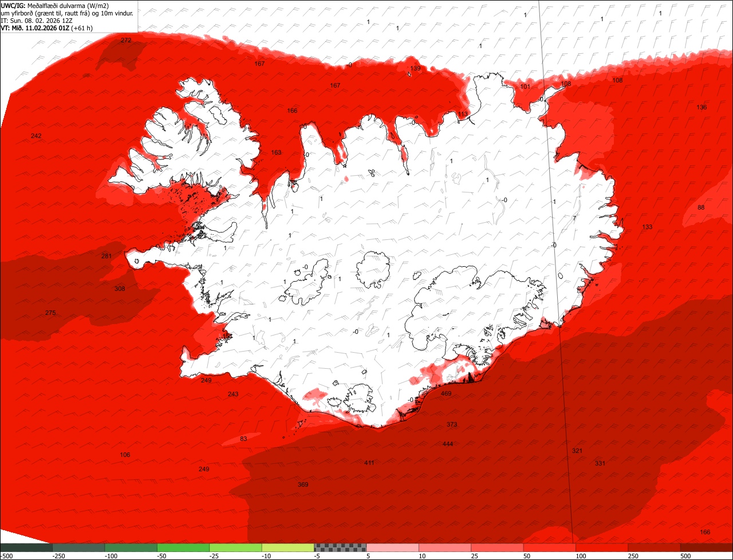Select the pale pink swatch between 5 and 10
The height and width of the screenshot is (560, 733).
[392, 547]
